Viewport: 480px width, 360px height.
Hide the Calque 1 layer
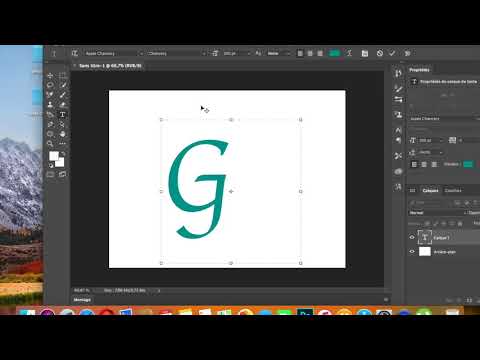pyautogui.click(x=412, y=237)
